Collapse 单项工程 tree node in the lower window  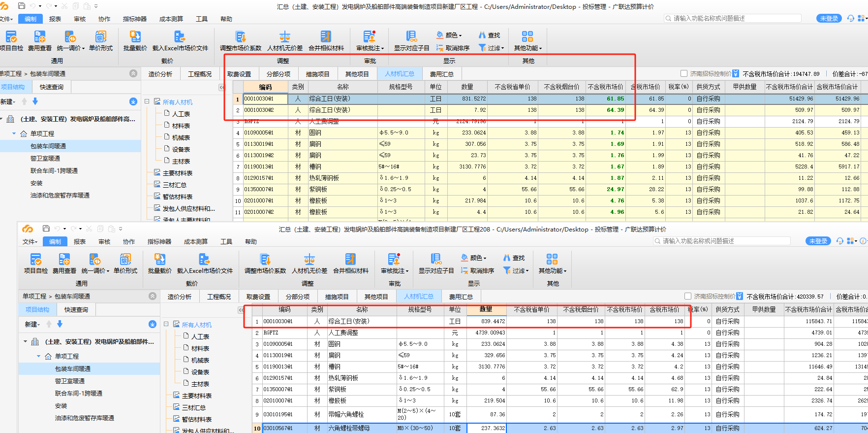tap(38, 356)
